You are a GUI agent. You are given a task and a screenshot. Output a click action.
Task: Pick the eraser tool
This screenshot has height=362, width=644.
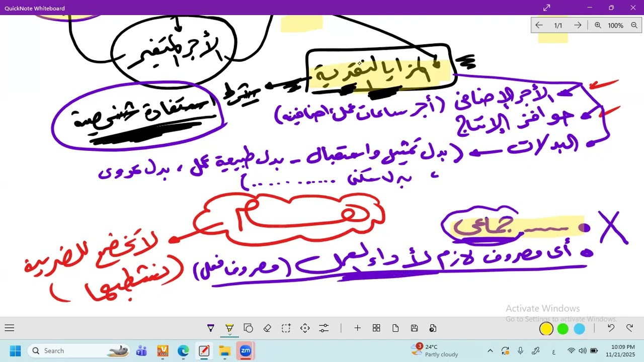pyautogui.click(x=267, y=328)
